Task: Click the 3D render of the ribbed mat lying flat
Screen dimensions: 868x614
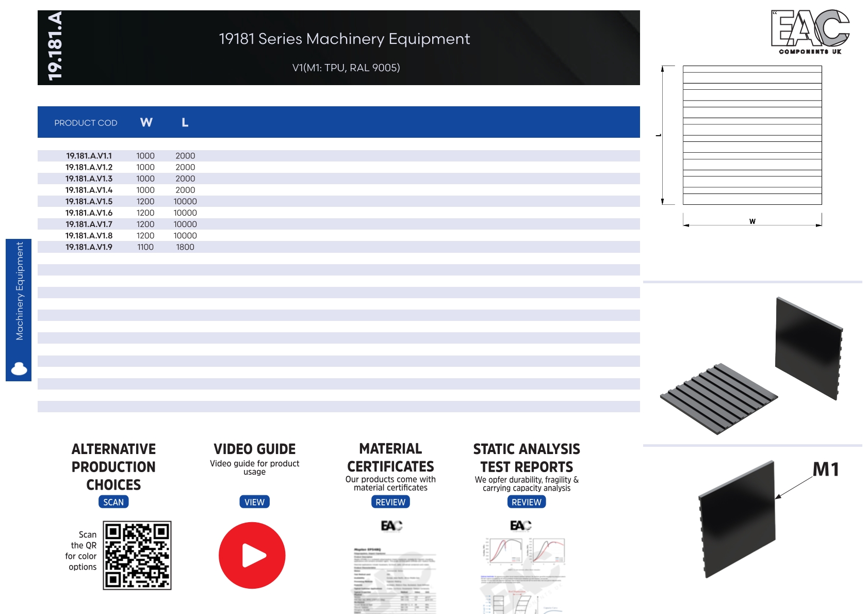Action: (718, 399)
